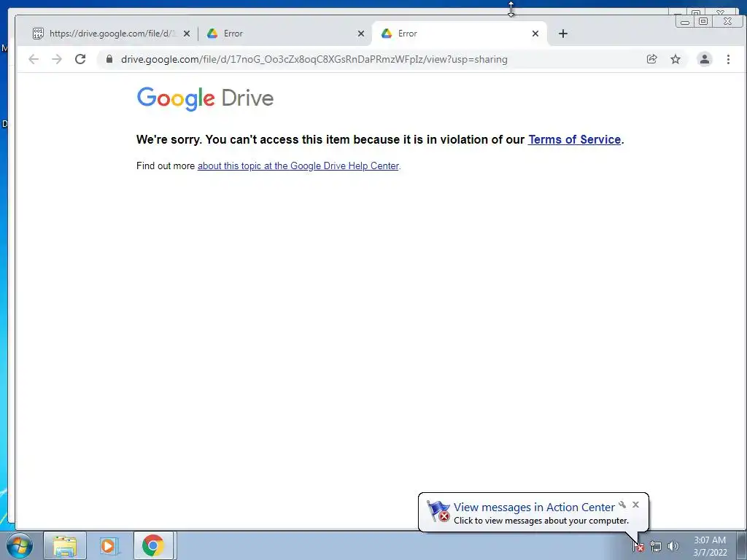747x560 pixels.
Task: Open network tray icon
Action: 656,546
